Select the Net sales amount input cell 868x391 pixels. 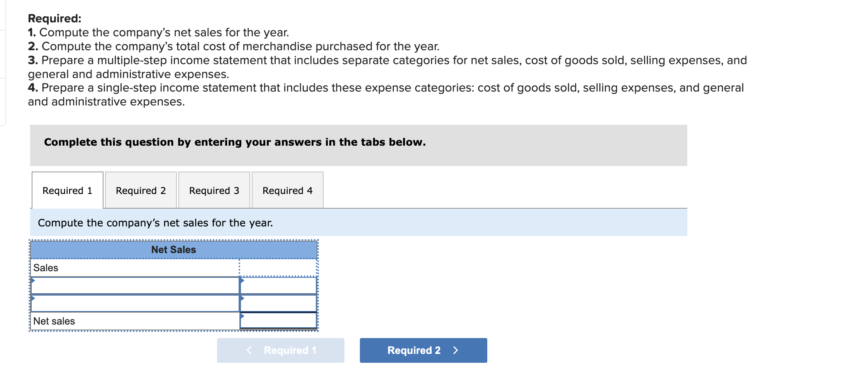click(x=278, y=321)
